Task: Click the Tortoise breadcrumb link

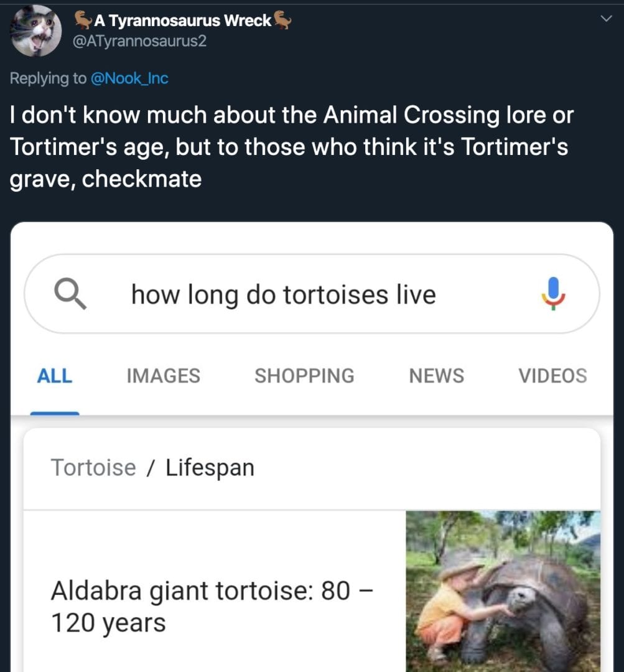Action: pos(93,467)
